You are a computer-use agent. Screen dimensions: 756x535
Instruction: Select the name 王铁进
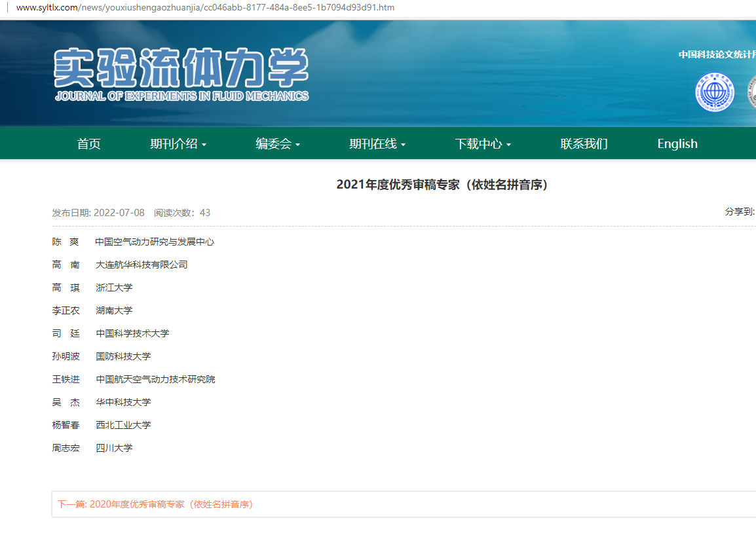(66, 379)
